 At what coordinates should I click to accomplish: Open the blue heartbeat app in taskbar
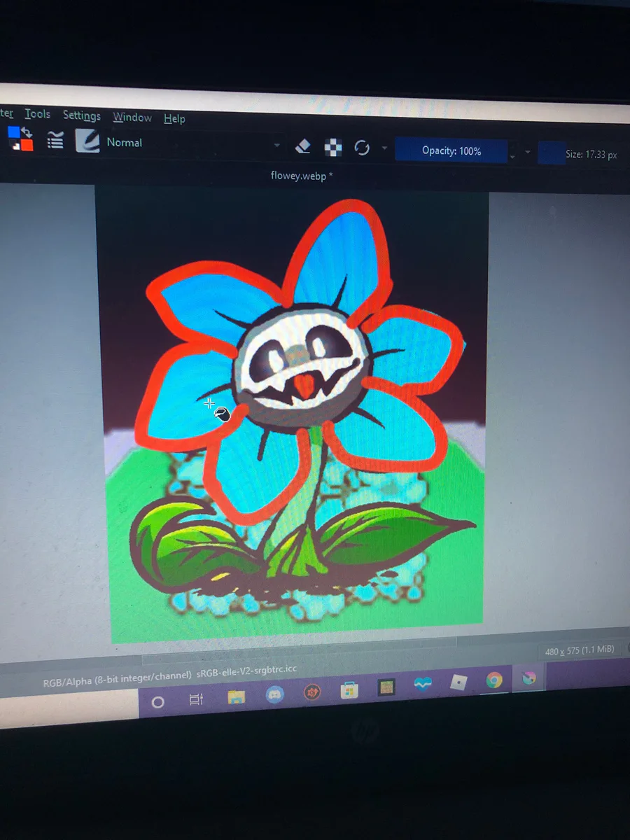coord(423,685)
